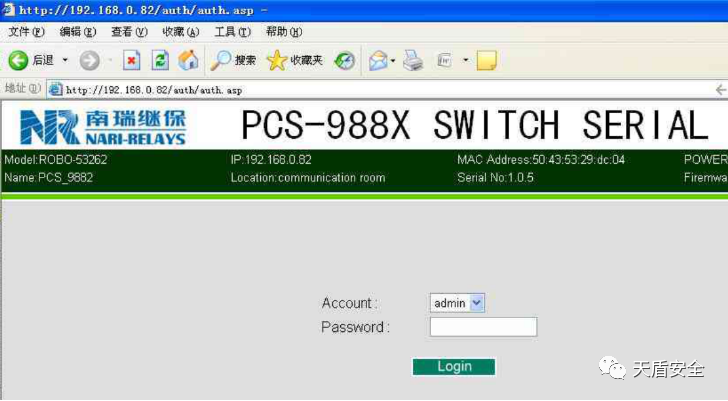Click the green Refresh page icon
The height and width of the screenshot is (401, 728).
[x=160, y=61]
